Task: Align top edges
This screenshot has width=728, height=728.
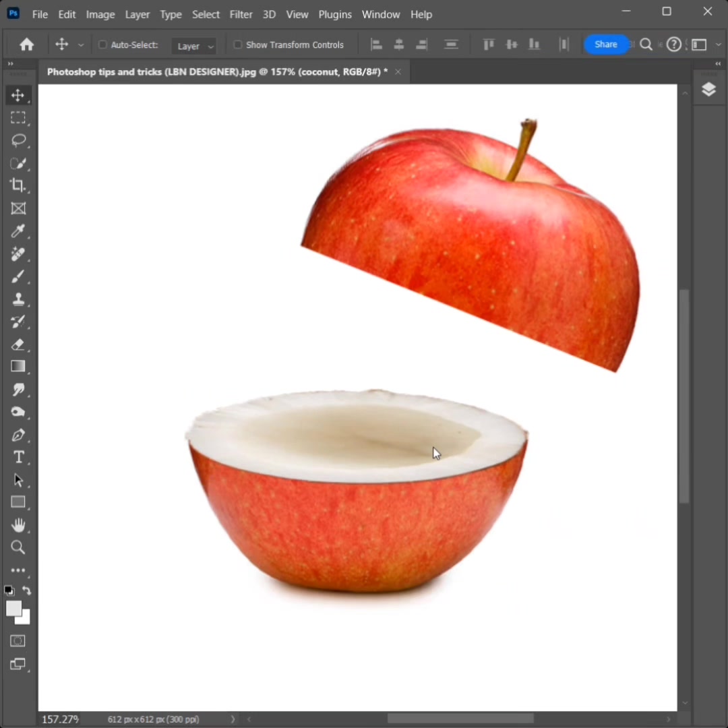Action: point(489,44)
